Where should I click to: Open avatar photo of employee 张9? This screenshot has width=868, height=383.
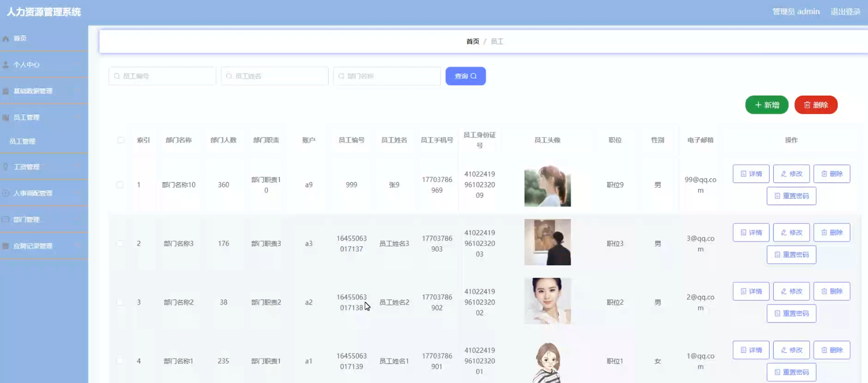coord(548,185)
